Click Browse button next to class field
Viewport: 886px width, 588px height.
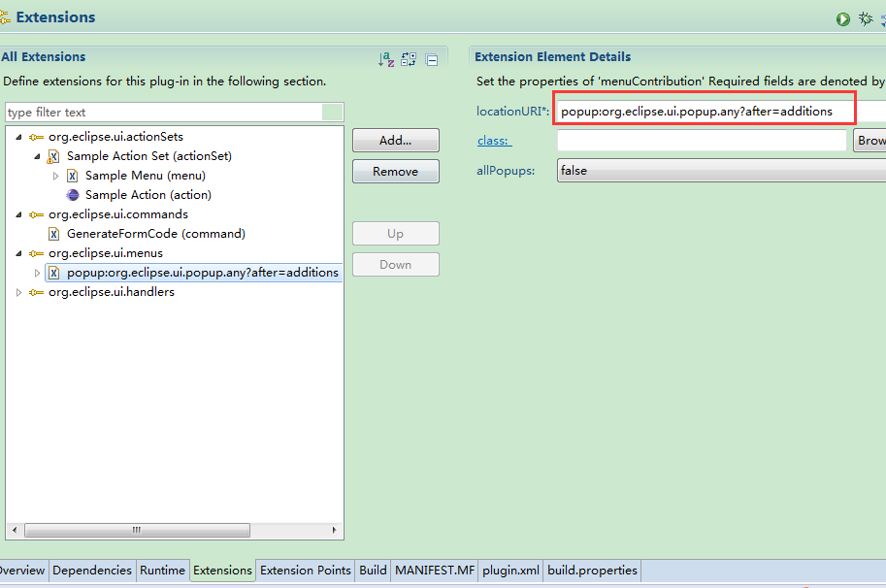point(870,140)
